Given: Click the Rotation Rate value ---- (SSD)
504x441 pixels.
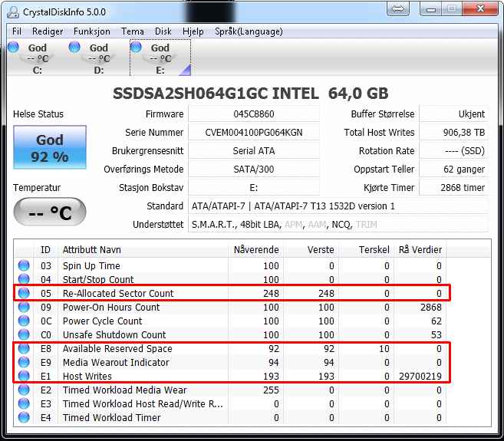Looking at the screenshot, I should (453, 151).
